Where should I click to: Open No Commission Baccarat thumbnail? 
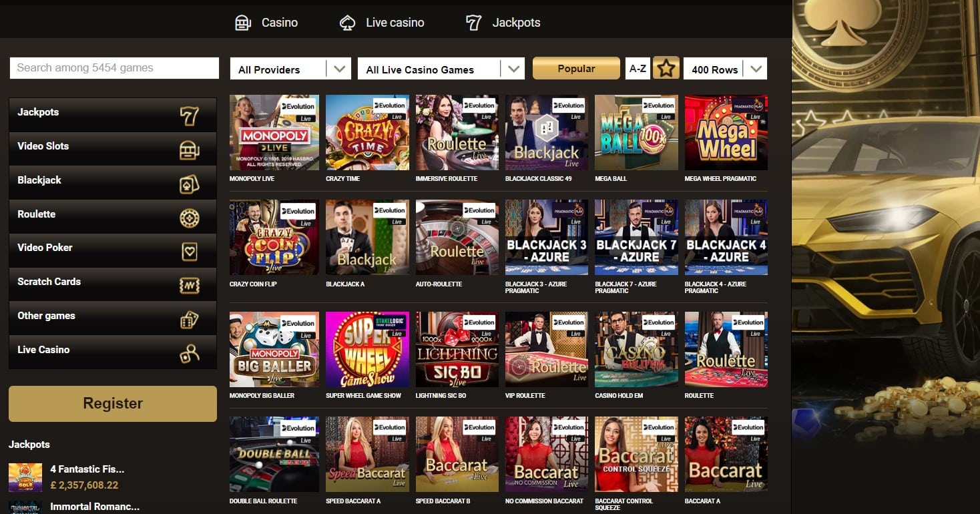coord(547,454)
